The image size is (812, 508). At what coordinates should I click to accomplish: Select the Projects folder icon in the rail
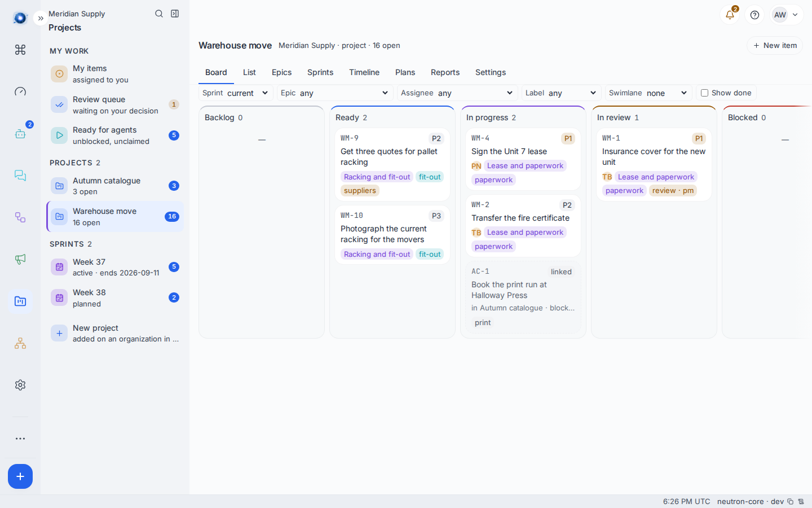click(20, 301)
